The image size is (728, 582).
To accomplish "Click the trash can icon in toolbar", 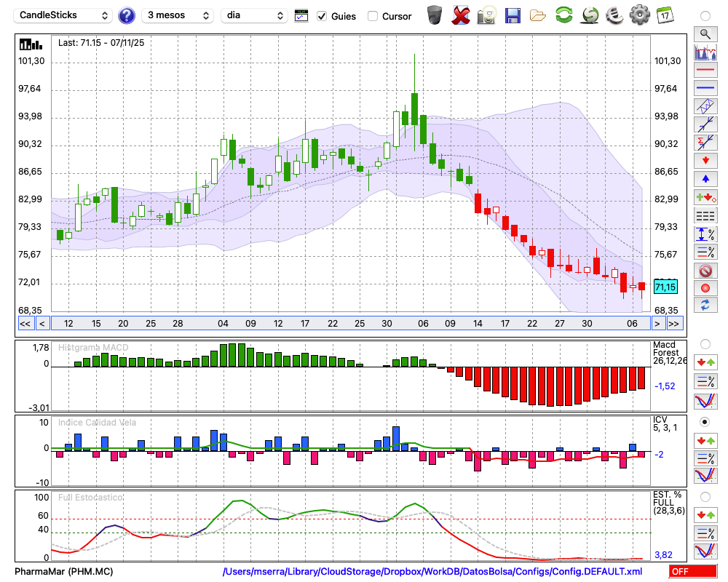I will (x=435, y=15).
